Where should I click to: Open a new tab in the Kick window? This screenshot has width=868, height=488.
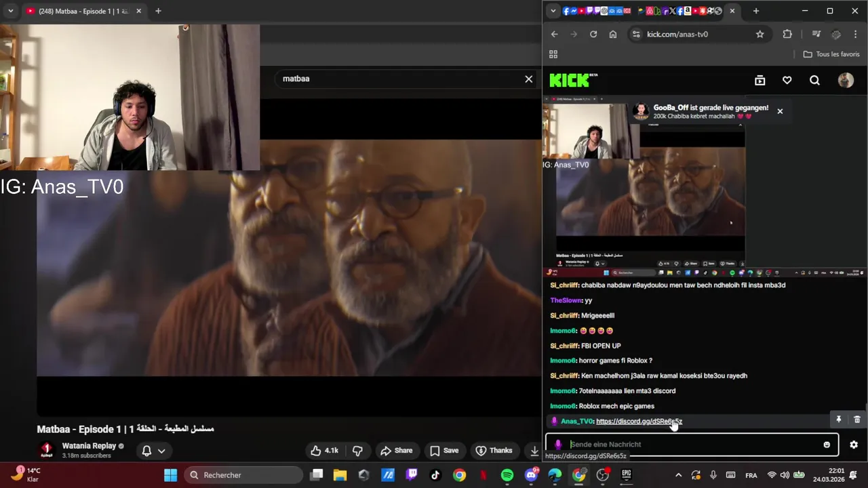[756, 11]
